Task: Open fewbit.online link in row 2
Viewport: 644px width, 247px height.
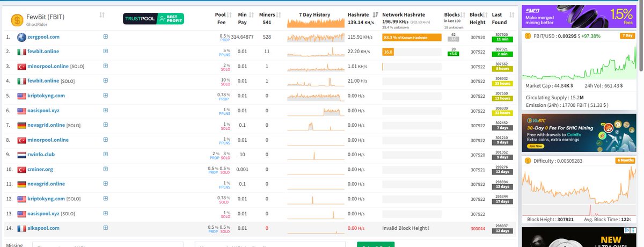Action: point(43,51)
